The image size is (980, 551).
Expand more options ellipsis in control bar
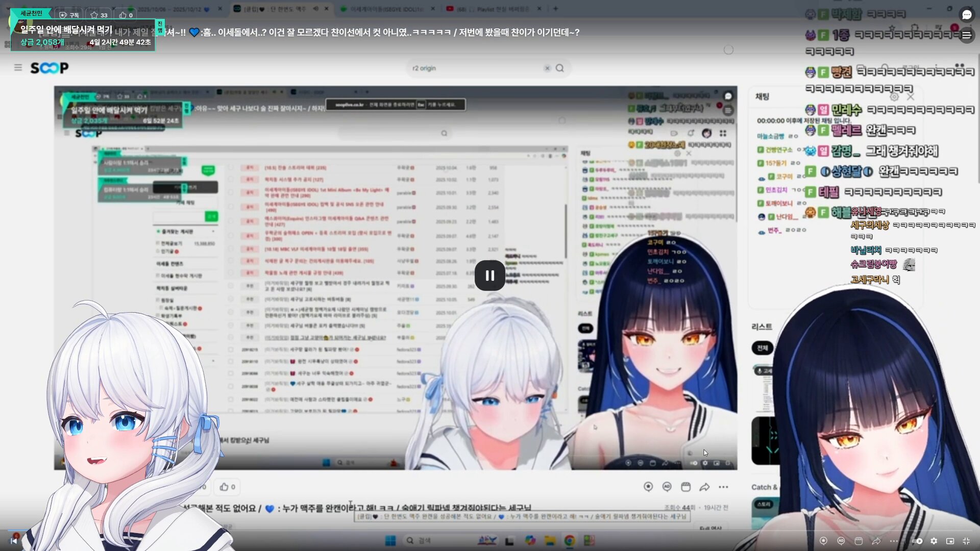894,541
